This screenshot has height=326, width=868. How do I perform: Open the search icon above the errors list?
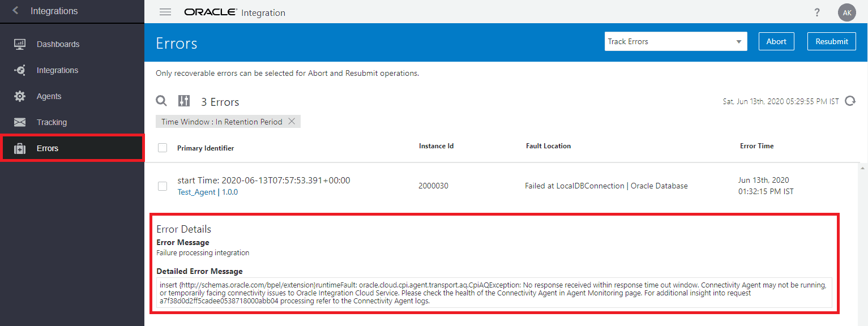point(161,100)
